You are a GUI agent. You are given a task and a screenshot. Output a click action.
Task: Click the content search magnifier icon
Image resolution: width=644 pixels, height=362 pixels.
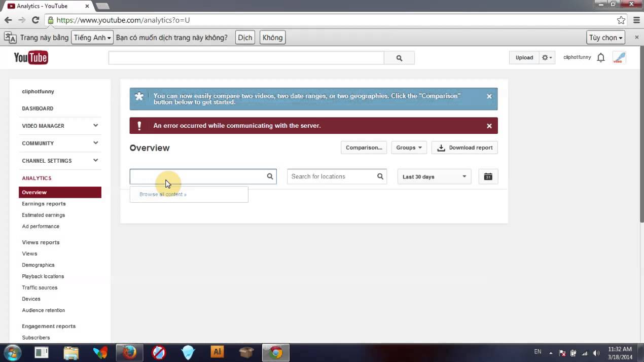point(270,176)
